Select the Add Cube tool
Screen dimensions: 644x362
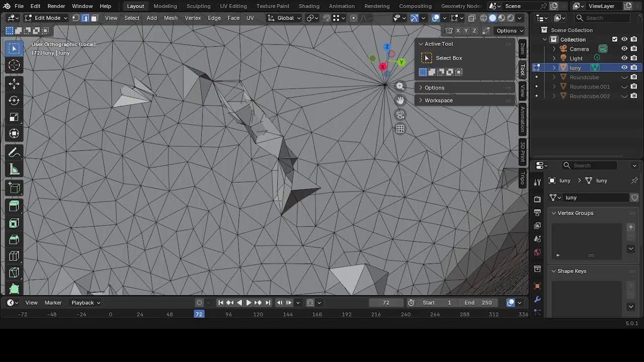[x=14, y=188]
